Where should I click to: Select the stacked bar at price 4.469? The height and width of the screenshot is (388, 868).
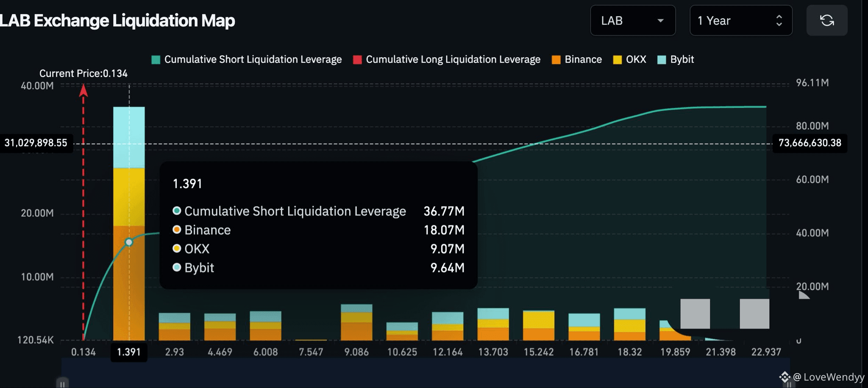pos(220,327)
